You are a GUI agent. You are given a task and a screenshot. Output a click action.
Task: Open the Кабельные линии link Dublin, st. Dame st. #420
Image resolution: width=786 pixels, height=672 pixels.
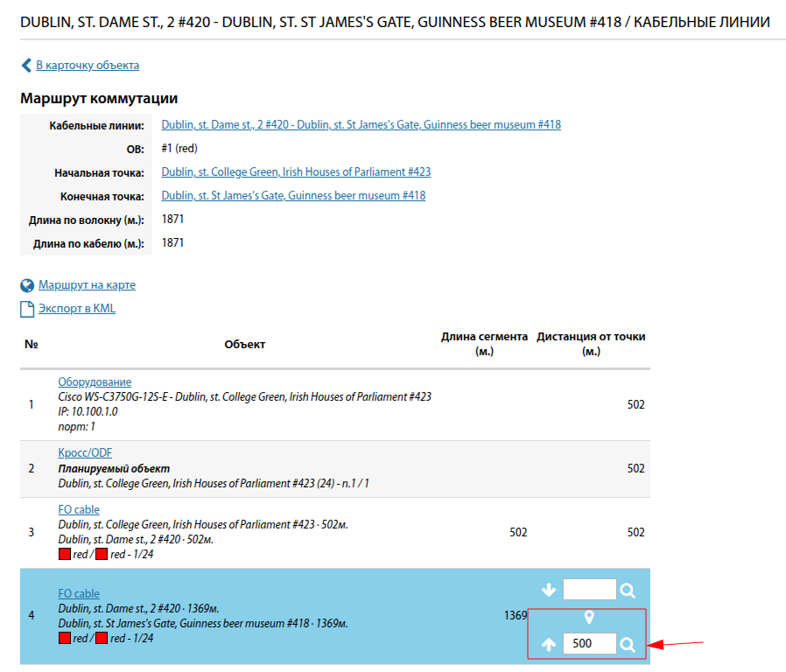(361, 125)
